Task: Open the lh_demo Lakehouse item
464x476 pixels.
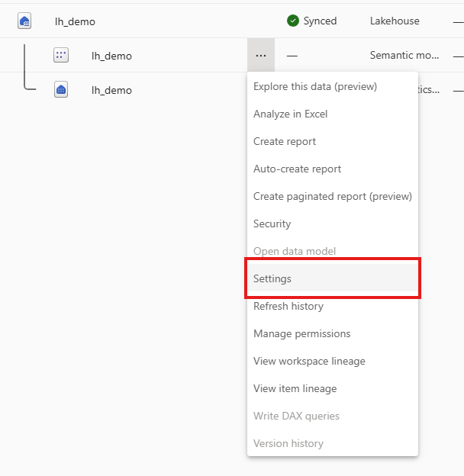Action: [x=75, y=21]
